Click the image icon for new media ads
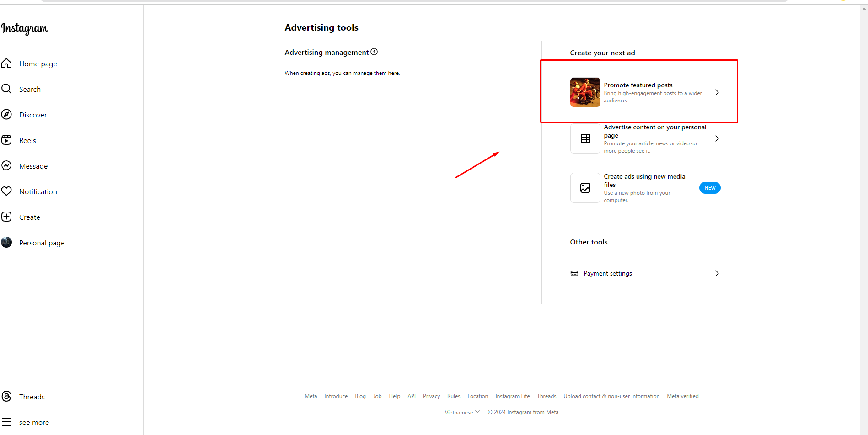 point(585,188)
